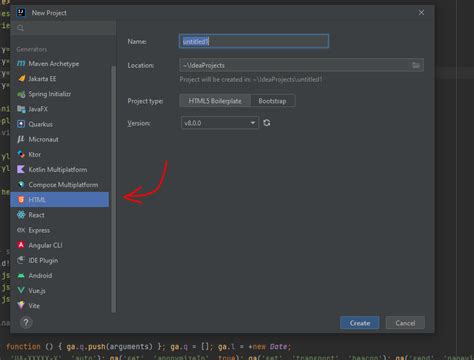The height and width of the screenshot is (360, 474).
Task: Click the Micronaut mu icon
Action: point(21,139)
